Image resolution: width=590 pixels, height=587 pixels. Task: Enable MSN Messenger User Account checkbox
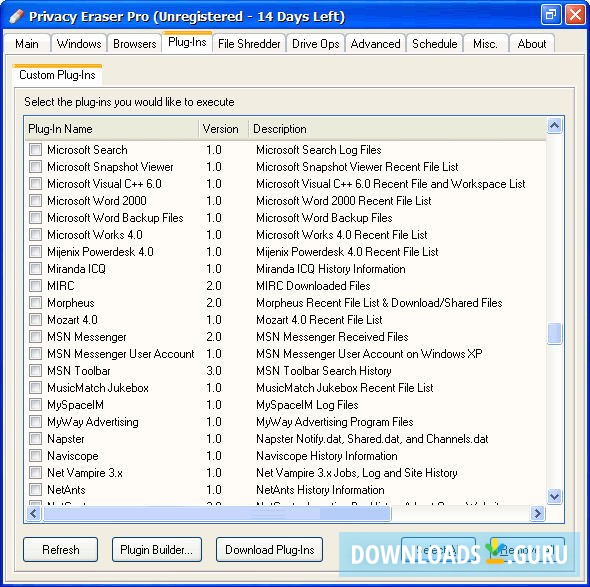coord(35,354)
